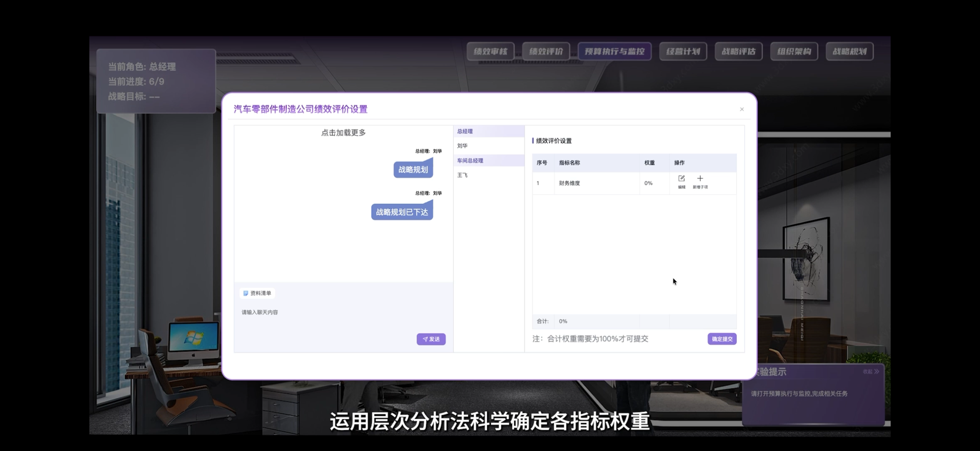Open the 资料清单 document list
The image size is (980, 451).
click(x=257, y=293)
